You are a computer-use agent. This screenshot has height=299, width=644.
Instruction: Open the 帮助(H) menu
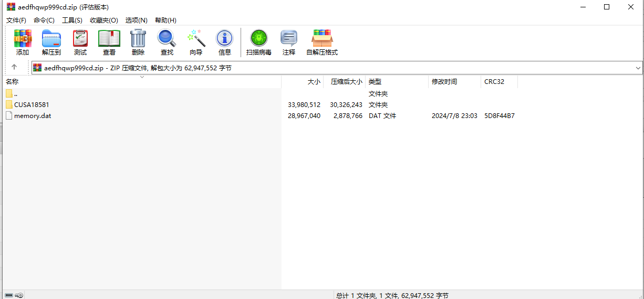click(x=165, y=20)
